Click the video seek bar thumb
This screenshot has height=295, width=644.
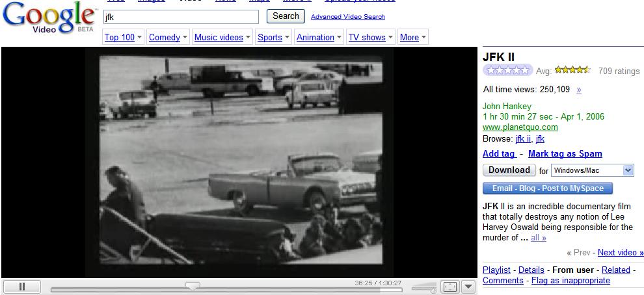pyautogui.click(x=192, y=285)
